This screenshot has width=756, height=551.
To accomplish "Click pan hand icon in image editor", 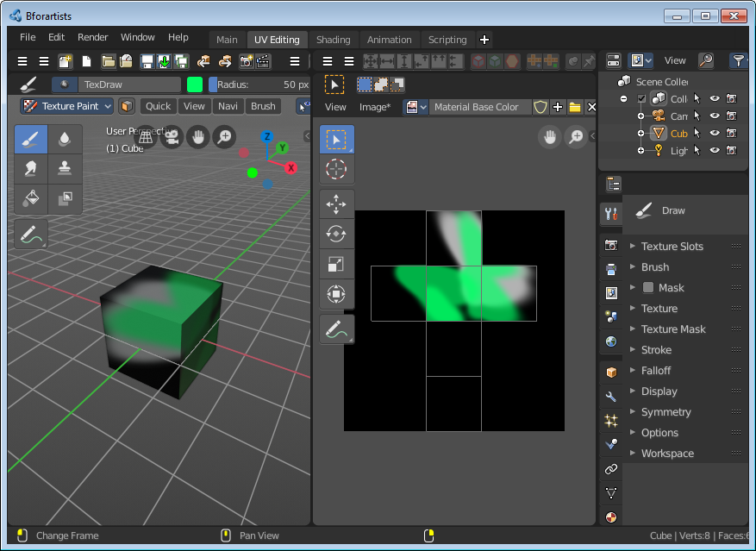I will point(550,137).
